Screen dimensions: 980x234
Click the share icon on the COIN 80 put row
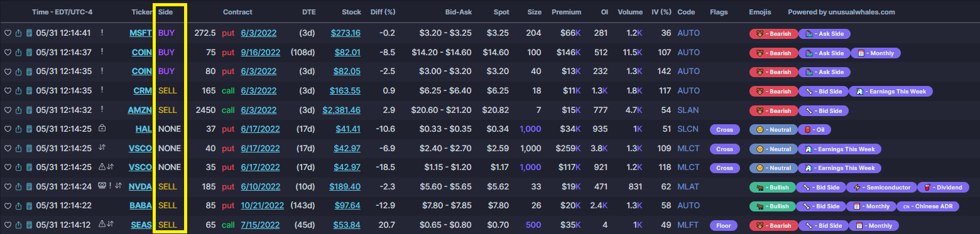coord(18,72)
